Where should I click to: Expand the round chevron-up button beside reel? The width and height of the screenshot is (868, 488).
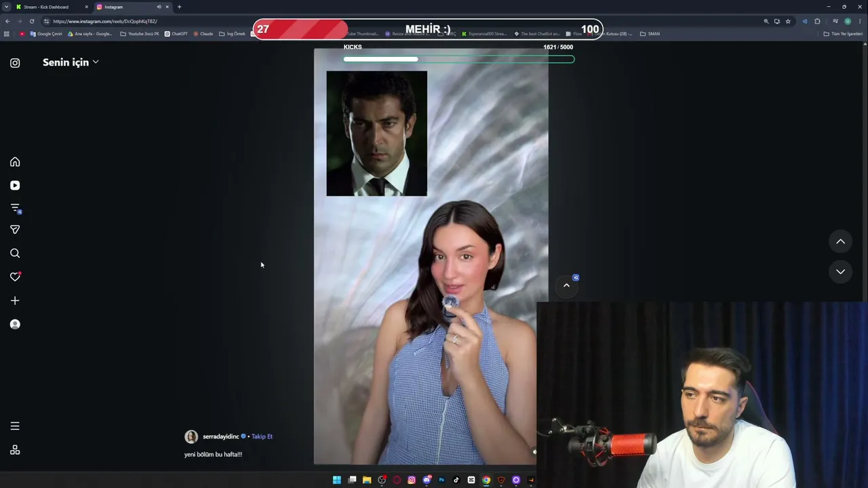pyautogui.click(x=566, y=285)
